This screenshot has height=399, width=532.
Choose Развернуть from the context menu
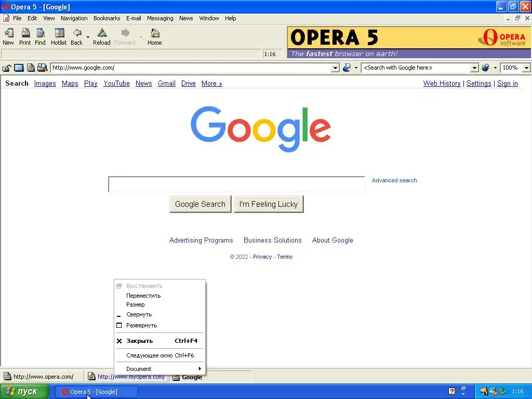(x=160, y=325)
